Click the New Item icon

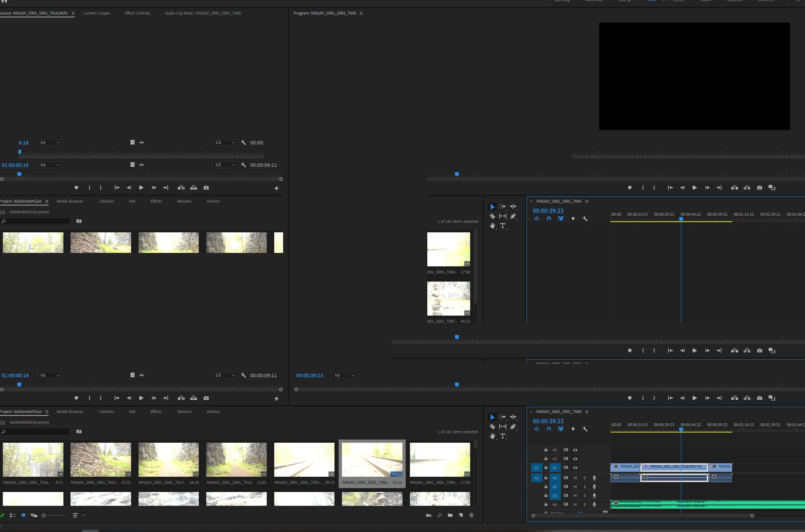coord(461,515)
